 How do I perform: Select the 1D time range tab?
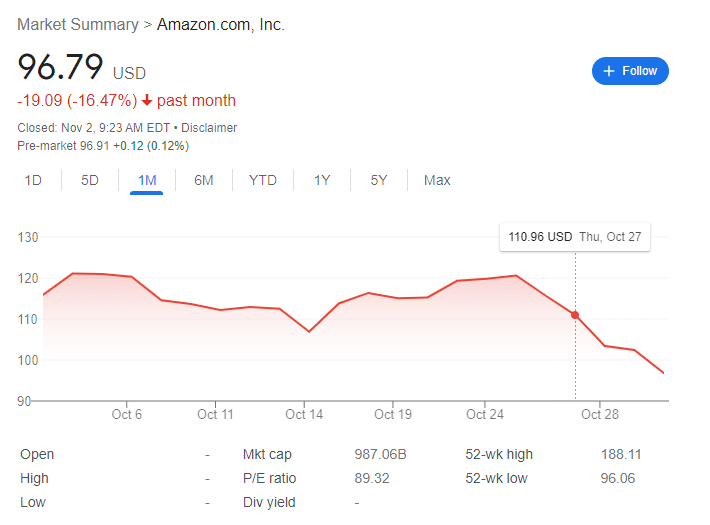[x=33, y=180]
